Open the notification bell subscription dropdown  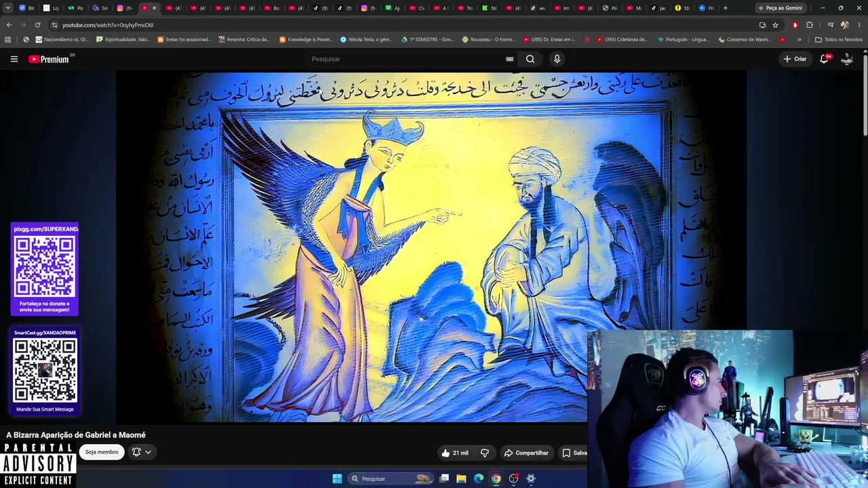pyautogui.click(x=142, y=452)
